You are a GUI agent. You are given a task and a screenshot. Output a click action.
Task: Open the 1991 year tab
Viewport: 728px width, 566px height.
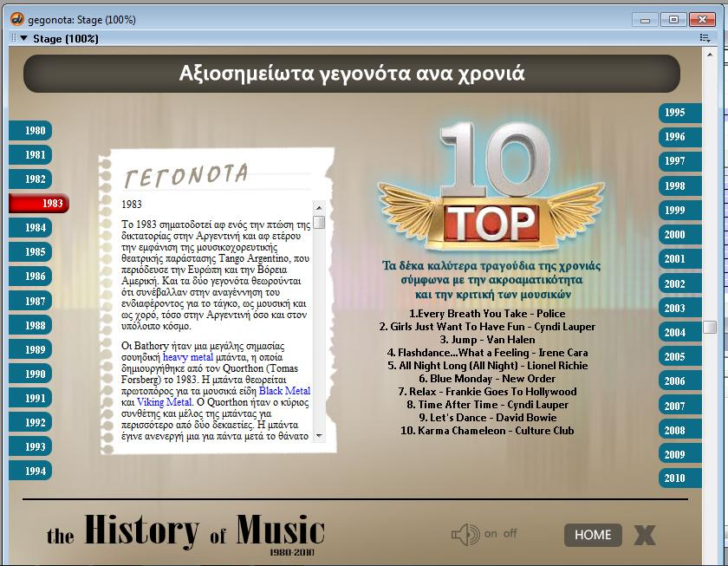click(30, 398)
